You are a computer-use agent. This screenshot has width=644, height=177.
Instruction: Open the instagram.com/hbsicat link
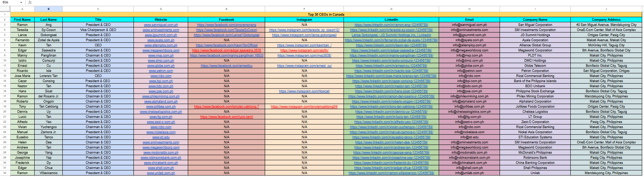pos(304,91)
